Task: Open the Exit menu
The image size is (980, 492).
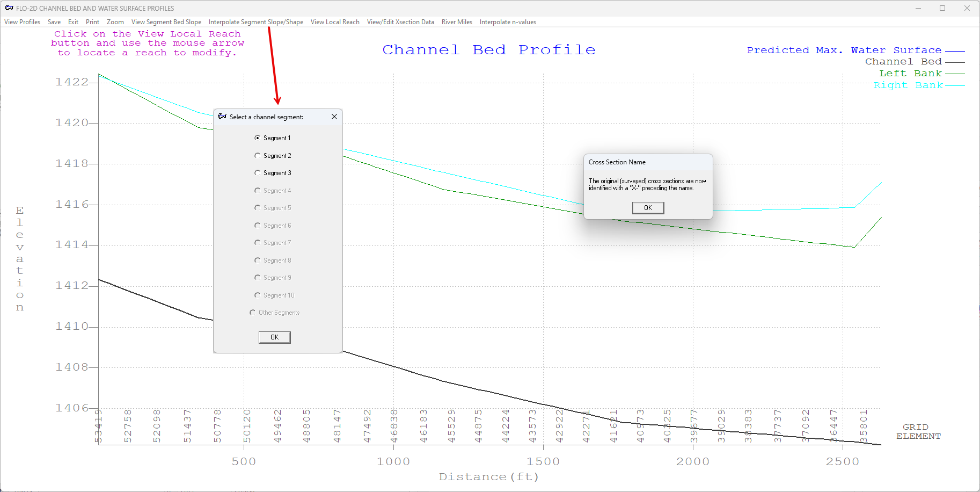Action: [73, 22]
